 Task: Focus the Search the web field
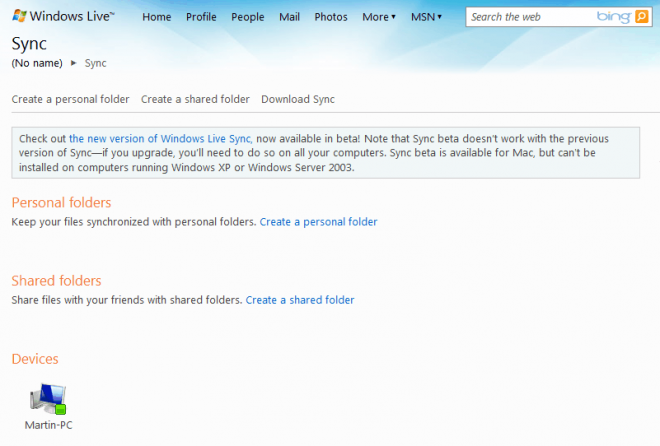(530, 17)
